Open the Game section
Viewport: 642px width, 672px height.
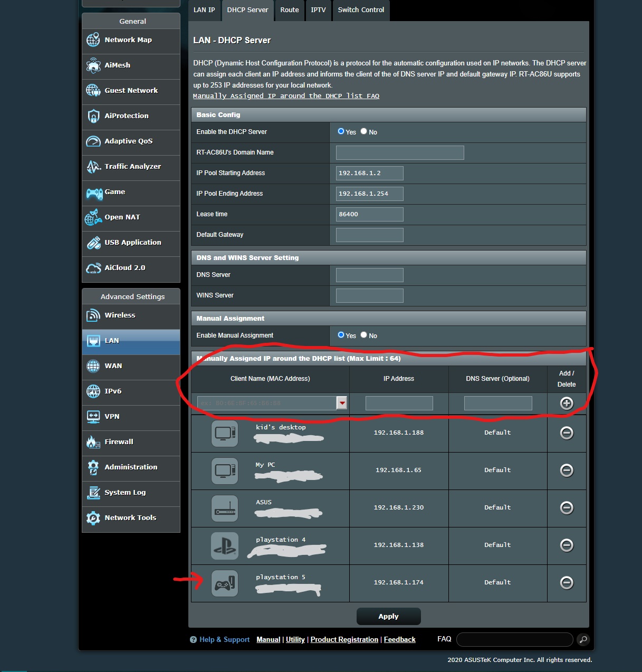pos(131,192)
